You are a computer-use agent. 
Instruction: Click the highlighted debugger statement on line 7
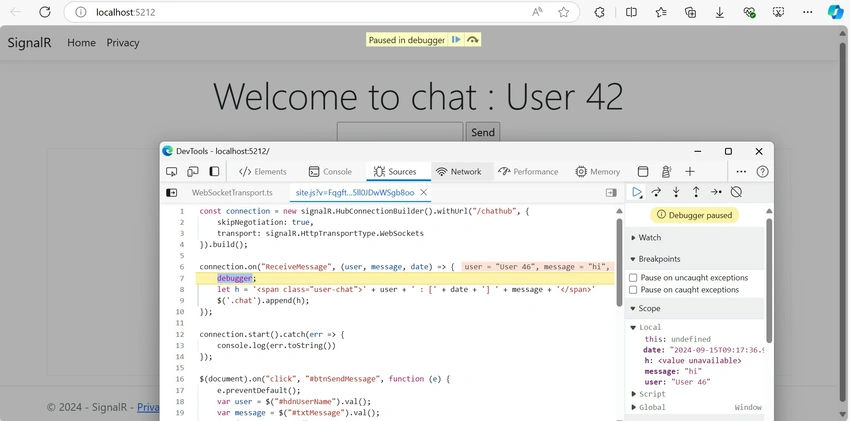[235, 278]
